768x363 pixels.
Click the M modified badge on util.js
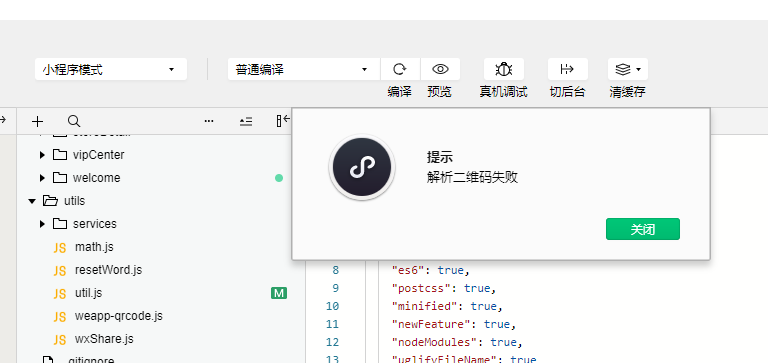(279, 293)
